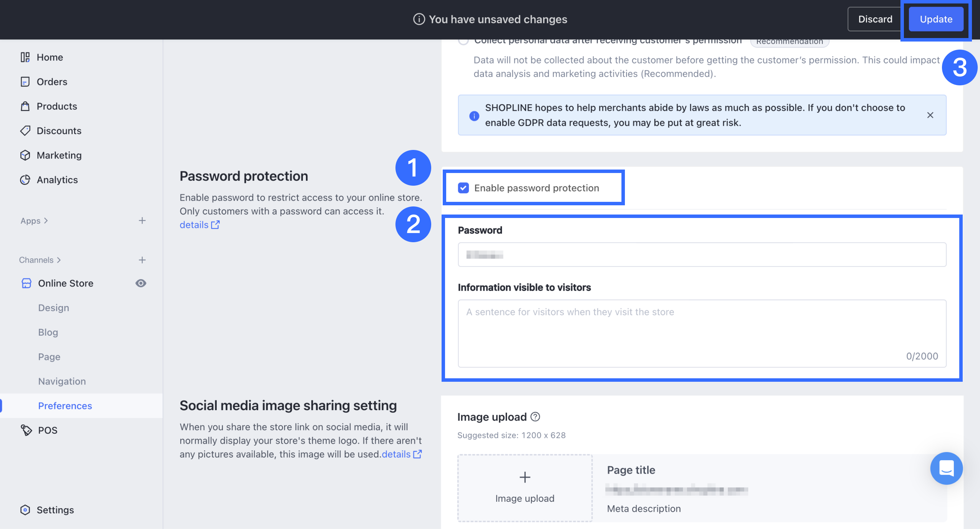Open Settings gear icon in sidebar
The image size is (980, 529).
point(25,510)
